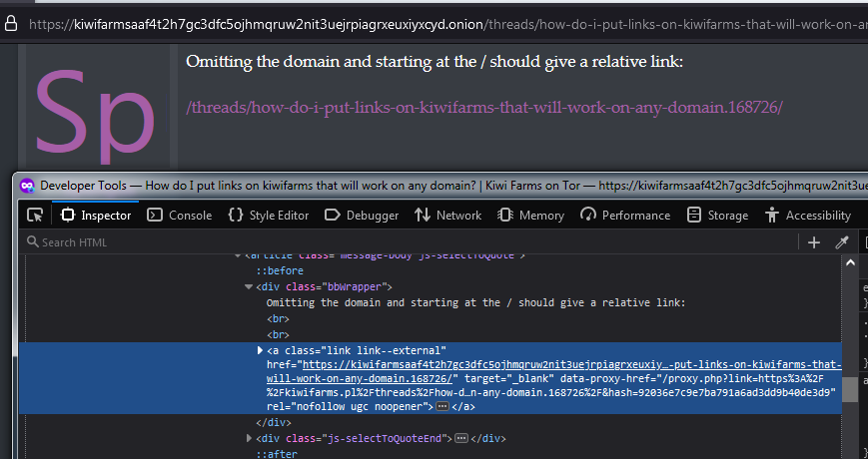Select the first <br> node
This screenshot has height=459, width=868.
278,318
